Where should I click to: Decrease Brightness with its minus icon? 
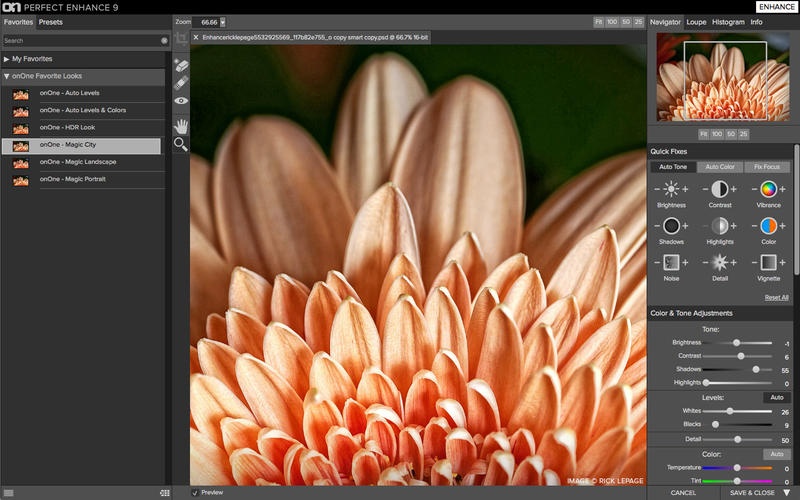click(657, 189)
